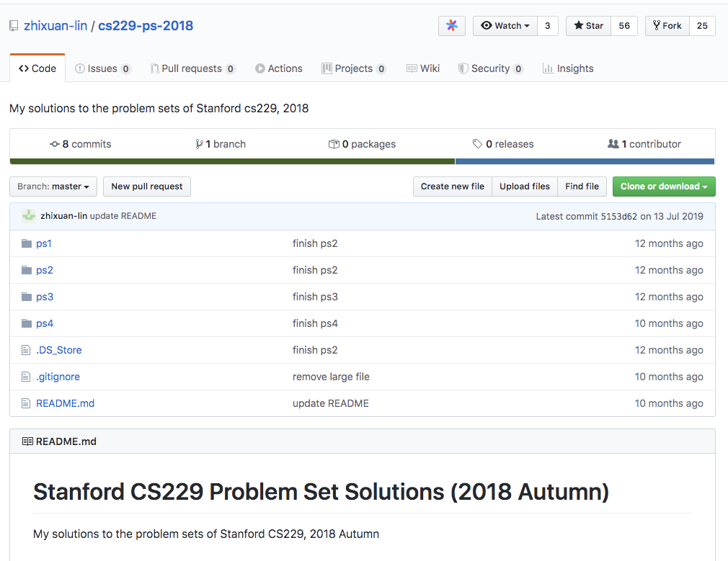Click the colorful asterisk extension icon
This screenshot has width=728, height=561.
tap(451, 26)
